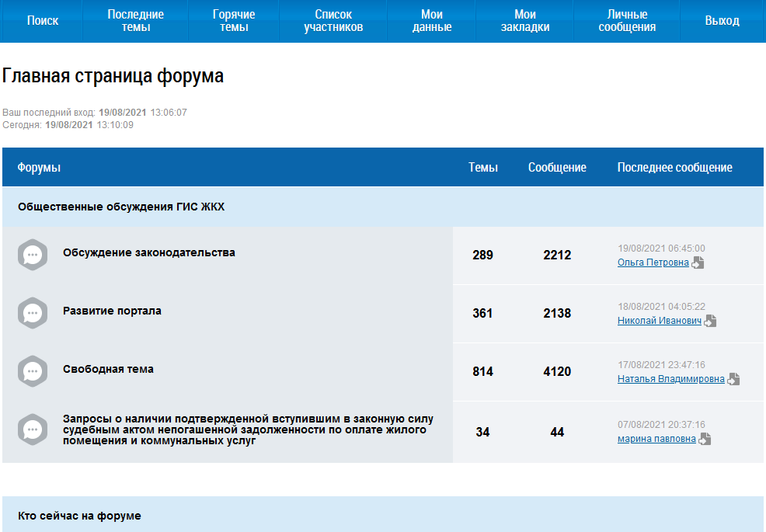Visit the Николай Иванович user profile link

(x=659, y=321)
